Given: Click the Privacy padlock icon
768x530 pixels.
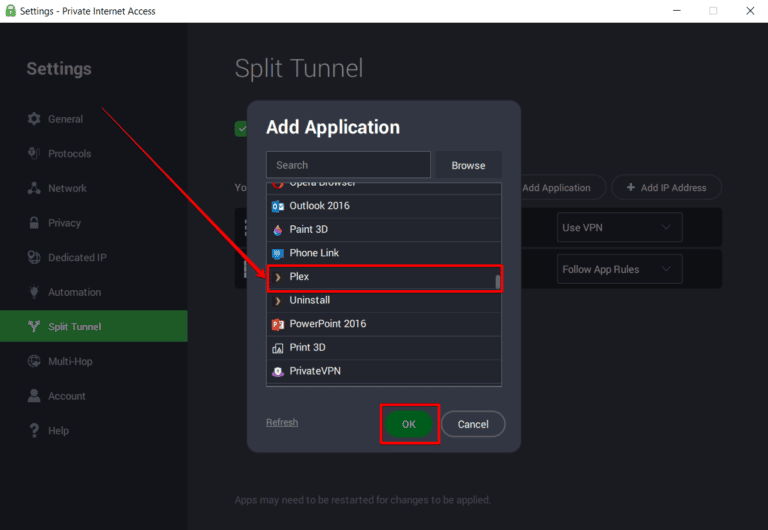Looking at the screenshot, I should [x=34, y=223].
